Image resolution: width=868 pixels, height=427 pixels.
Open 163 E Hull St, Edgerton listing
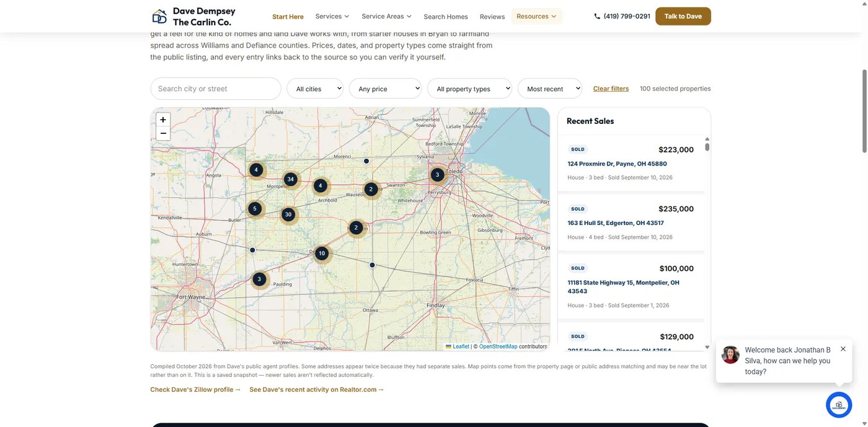616,223
